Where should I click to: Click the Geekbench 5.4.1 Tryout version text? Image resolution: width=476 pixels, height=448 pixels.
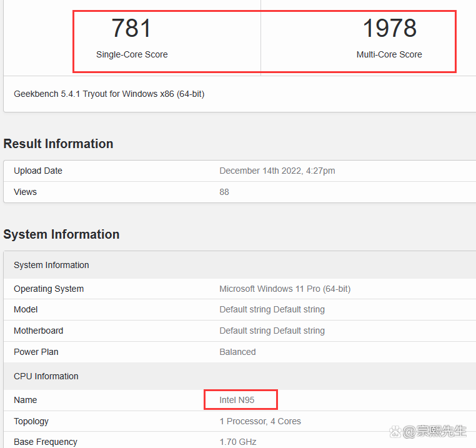click(109, 94)
